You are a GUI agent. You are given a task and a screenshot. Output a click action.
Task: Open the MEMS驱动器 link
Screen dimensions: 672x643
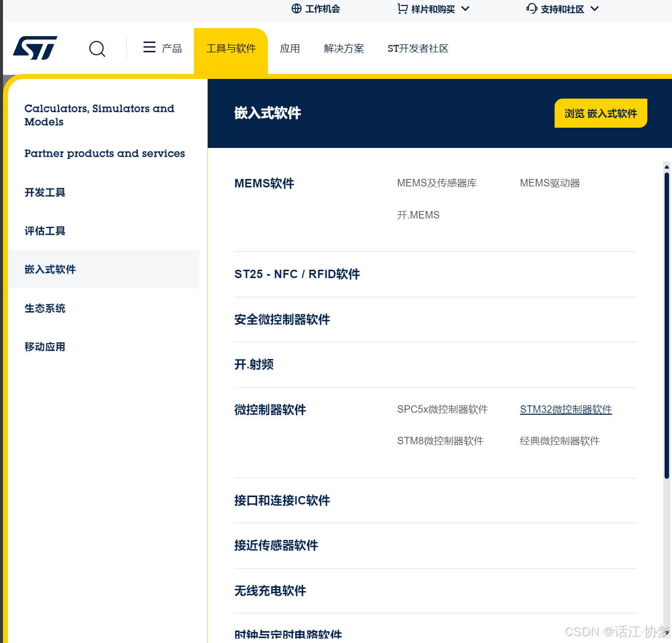pos(550,183)
